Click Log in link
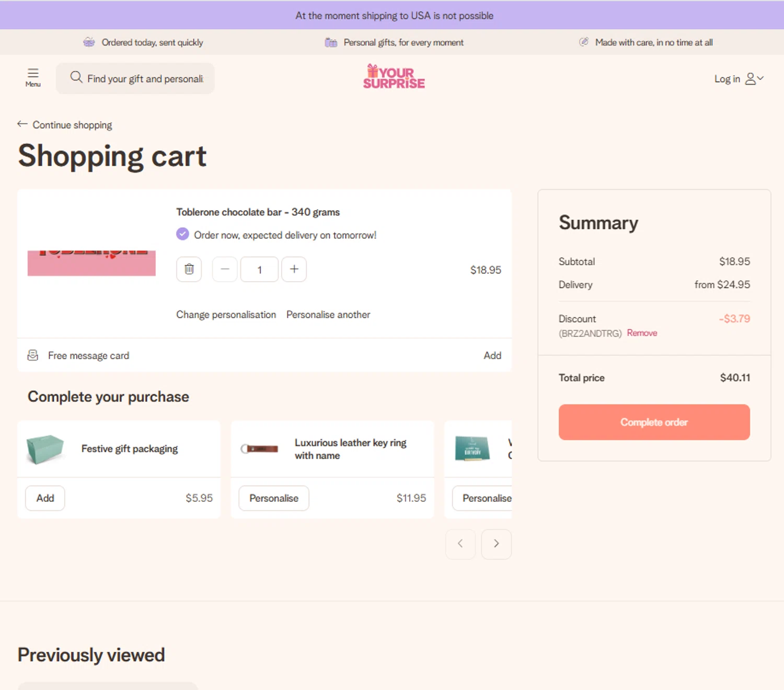Image resolution: width=784 pixels, height=690 pixels. (727, 79)
